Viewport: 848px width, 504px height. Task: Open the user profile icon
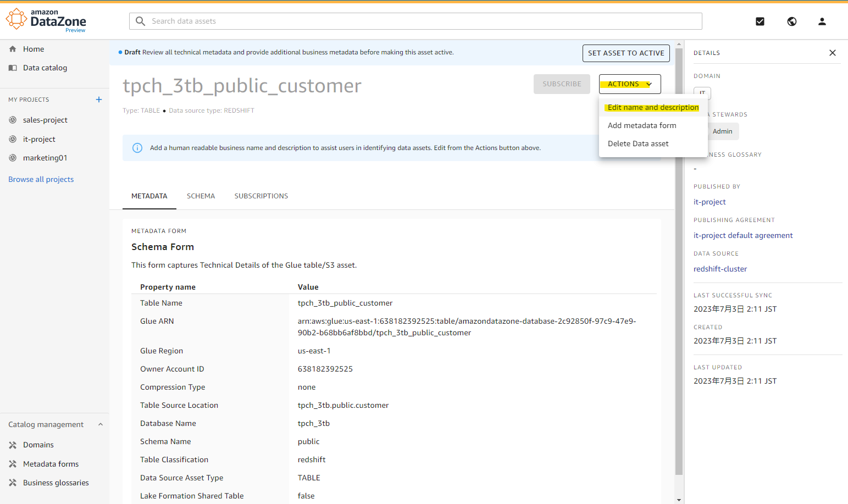point(822,21)
